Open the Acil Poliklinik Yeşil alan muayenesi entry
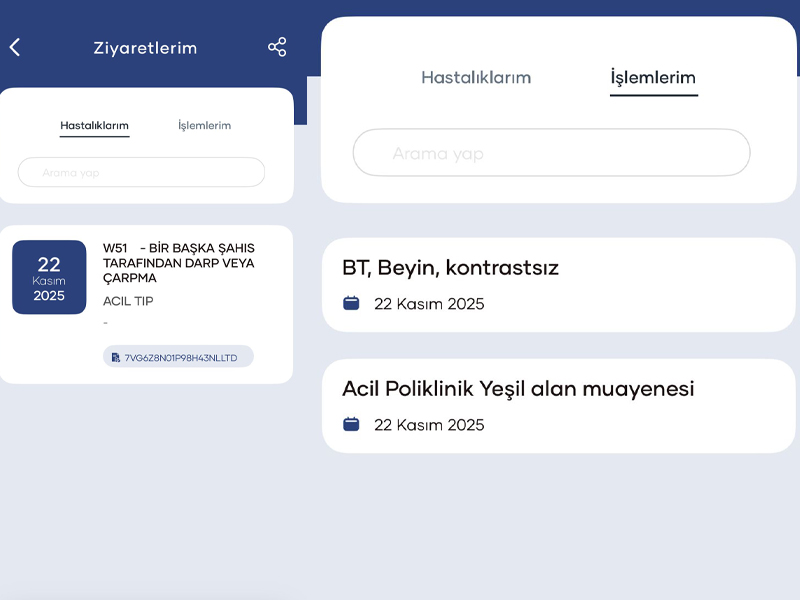The width and height of the screenshot is (800, 600). (519, 389)
